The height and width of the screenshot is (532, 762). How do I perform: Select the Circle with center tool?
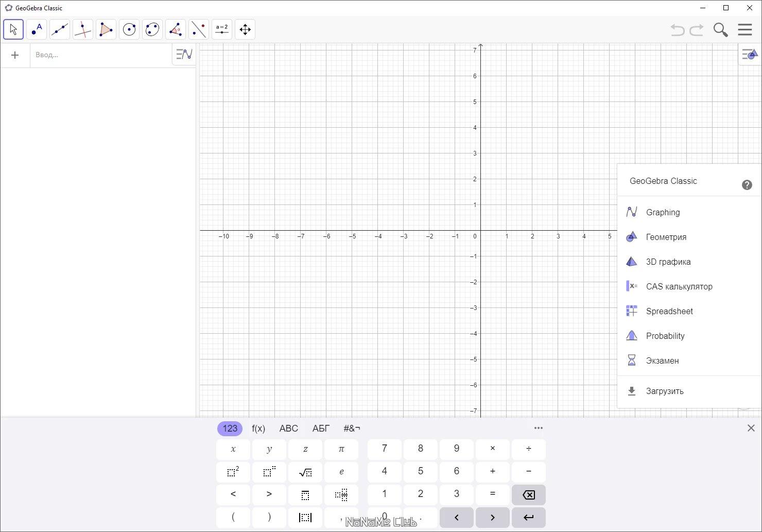coord(129,29)
